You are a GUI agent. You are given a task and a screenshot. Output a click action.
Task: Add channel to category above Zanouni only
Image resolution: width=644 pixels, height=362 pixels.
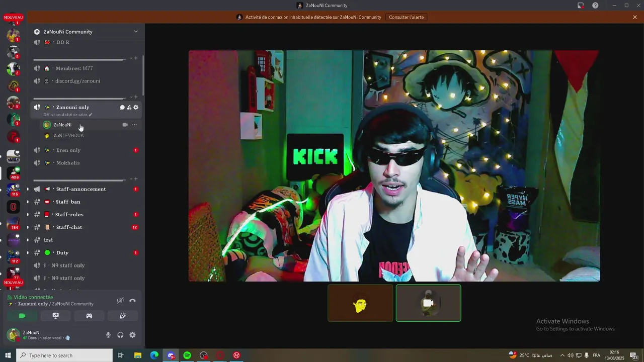coord(136,97)
